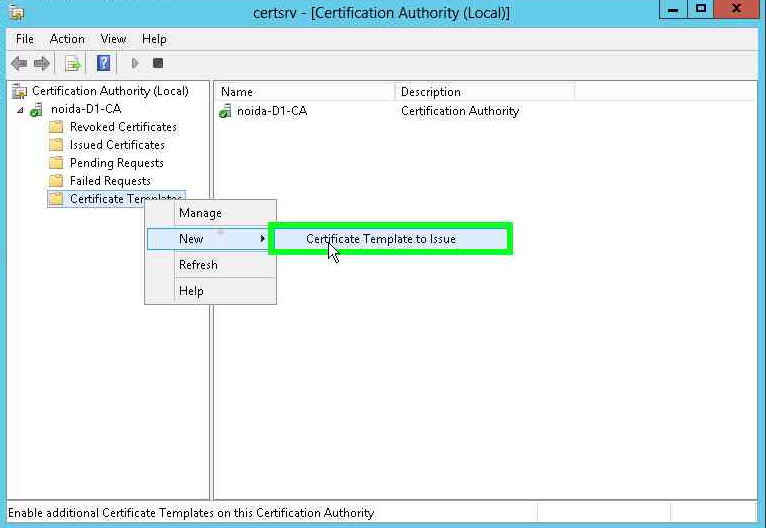The image size is (766, 528).
Task: Click the noida-D1-CA server icon in tree
Action: (x=36, y=110)
